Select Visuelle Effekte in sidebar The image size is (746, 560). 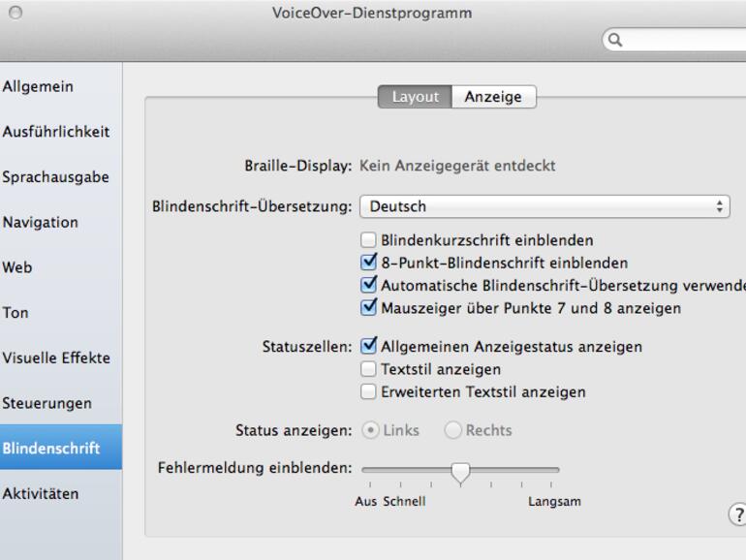point(61,358)
